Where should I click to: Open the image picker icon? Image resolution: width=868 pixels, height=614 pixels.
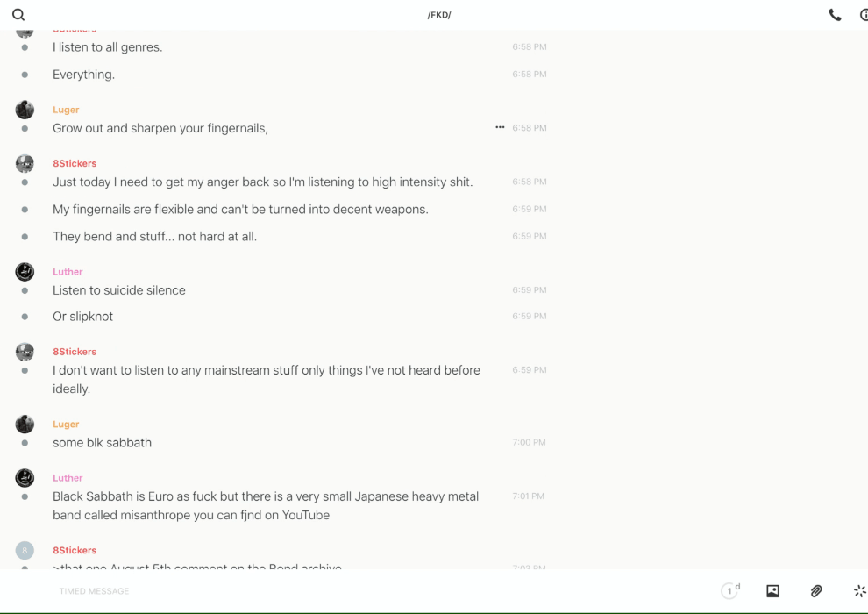(772, 591)
